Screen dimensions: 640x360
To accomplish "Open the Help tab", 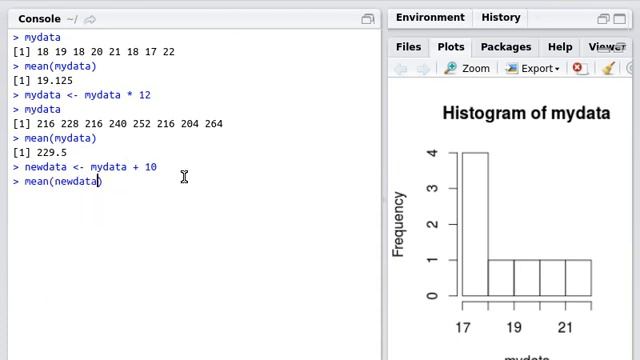I will click(x=560, y=47).
